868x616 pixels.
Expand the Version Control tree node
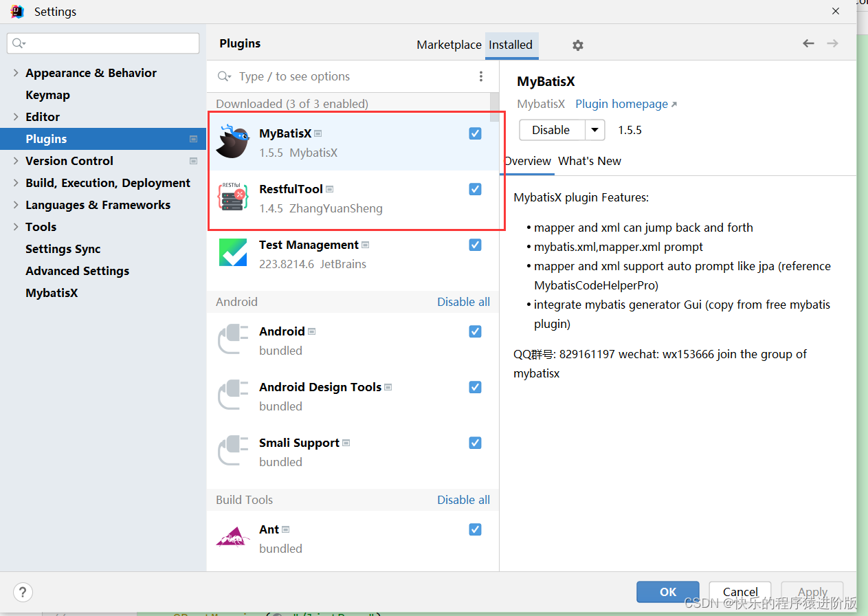pyautogui.click(x=15, y=161)
